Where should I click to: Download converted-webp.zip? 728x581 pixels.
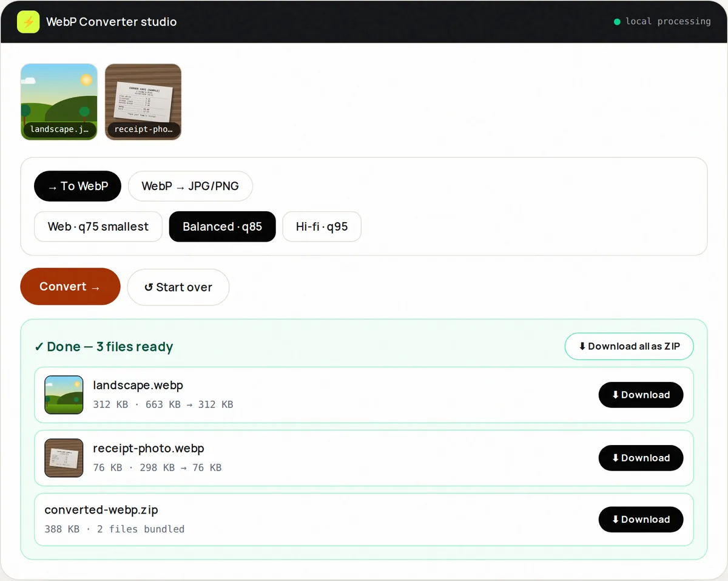[641, 519]
